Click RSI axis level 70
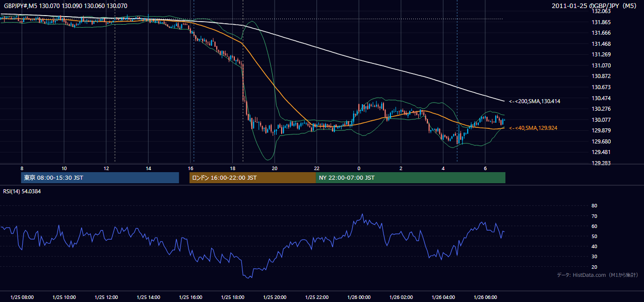This screenshot has width=644, height=302. tap(594, 216)
